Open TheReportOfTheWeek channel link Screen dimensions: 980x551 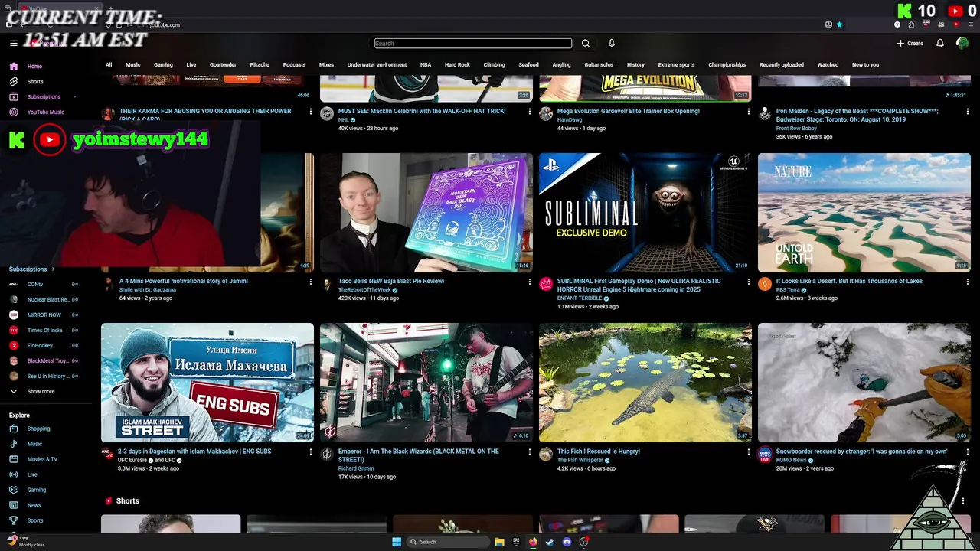[x=364, y=290]
